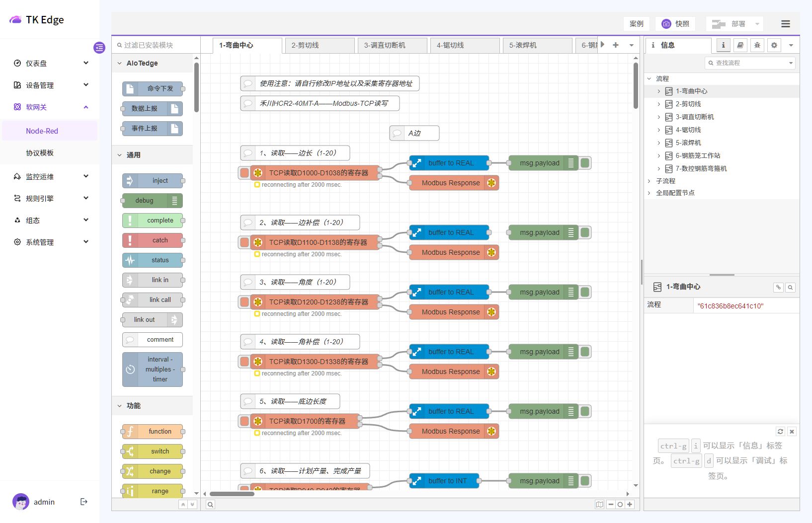Open the configuration gear icon tab
812x523 pixels.
[x=774, y=45]
